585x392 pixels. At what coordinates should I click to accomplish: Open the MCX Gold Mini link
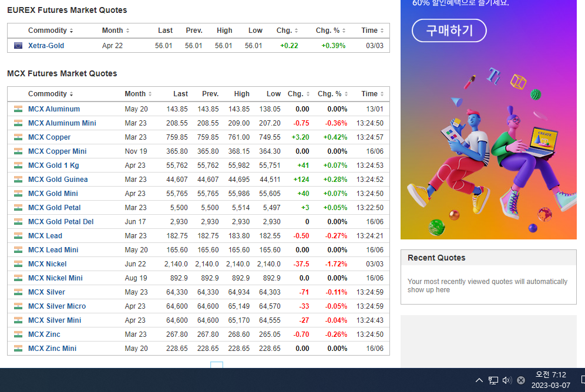point(53,194)
